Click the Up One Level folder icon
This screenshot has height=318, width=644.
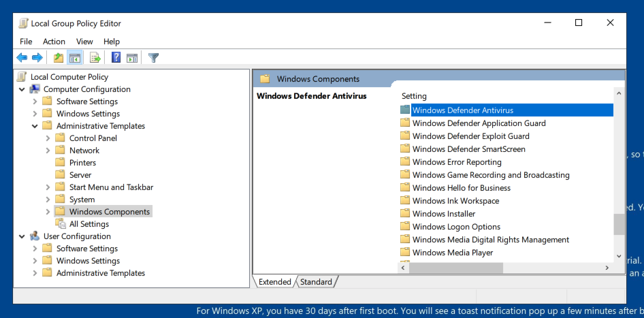(59, 57)
